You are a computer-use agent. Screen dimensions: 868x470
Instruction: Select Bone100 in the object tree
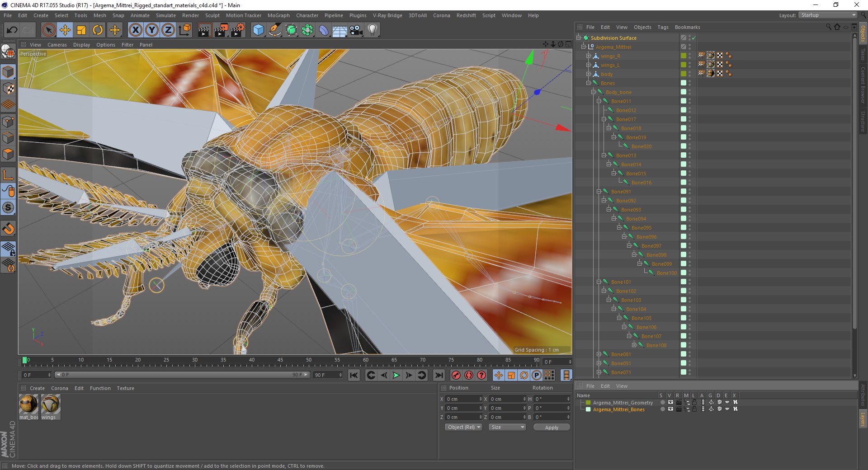667,273
